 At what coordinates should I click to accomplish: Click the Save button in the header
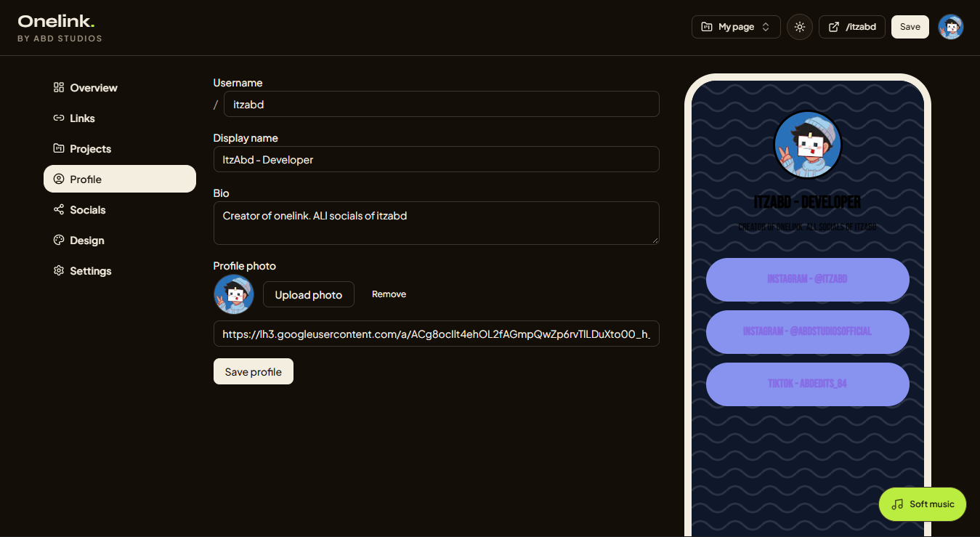click(910, 27)
